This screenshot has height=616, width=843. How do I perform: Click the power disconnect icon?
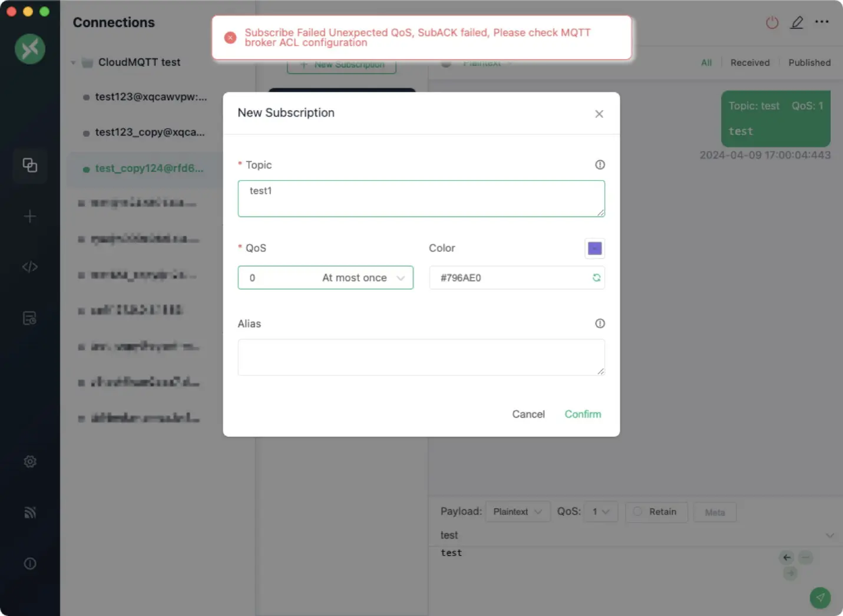click(772, 23)
